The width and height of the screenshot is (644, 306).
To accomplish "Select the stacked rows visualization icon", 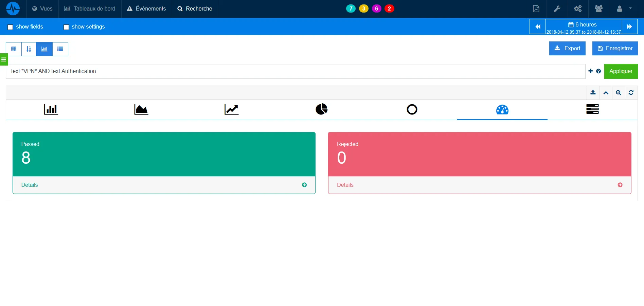I will point(592,109).
